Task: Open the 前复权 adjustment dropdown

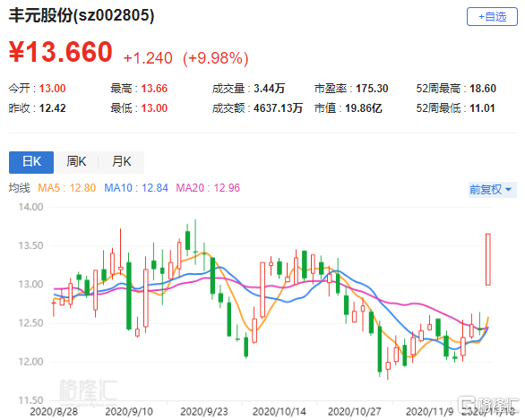Action: [x=492, y=190]
